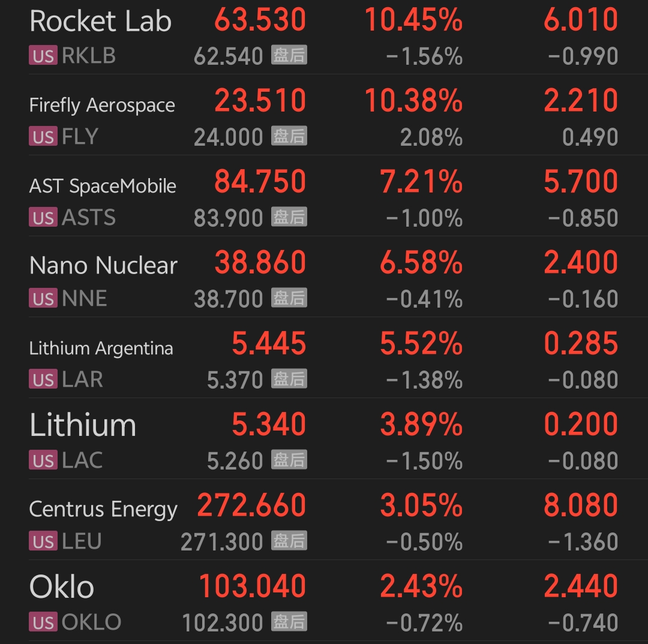Click the 盘后 tag next to 102.300
Viewport: 648px width, 644px height.
coord(289,621)
